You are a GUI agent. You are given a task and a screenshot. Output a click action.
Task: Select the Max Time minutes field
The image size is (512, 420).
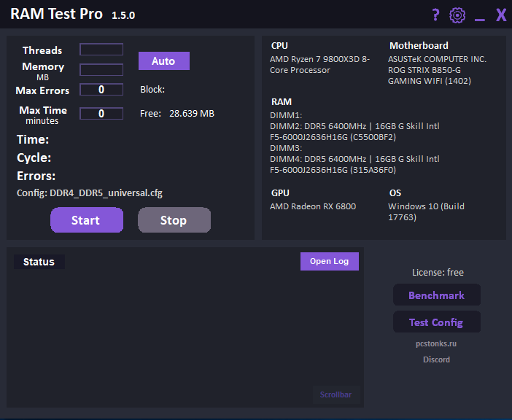pyautogui.click(x=101, y=114)
